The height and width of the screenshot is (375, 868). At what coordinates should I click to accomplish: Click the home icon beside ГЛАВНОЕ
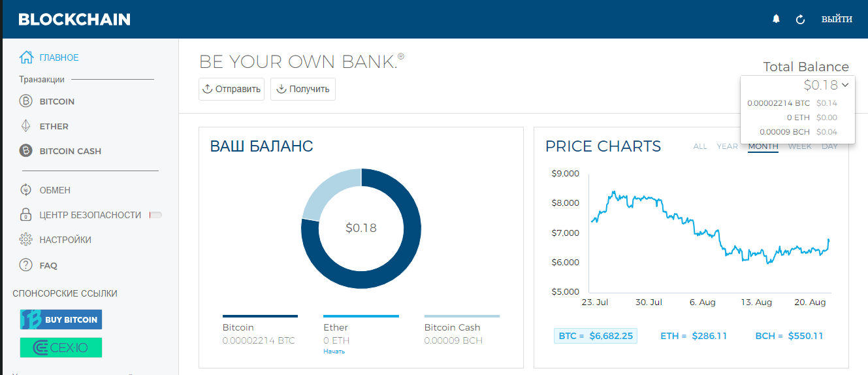tap(26, 57)
